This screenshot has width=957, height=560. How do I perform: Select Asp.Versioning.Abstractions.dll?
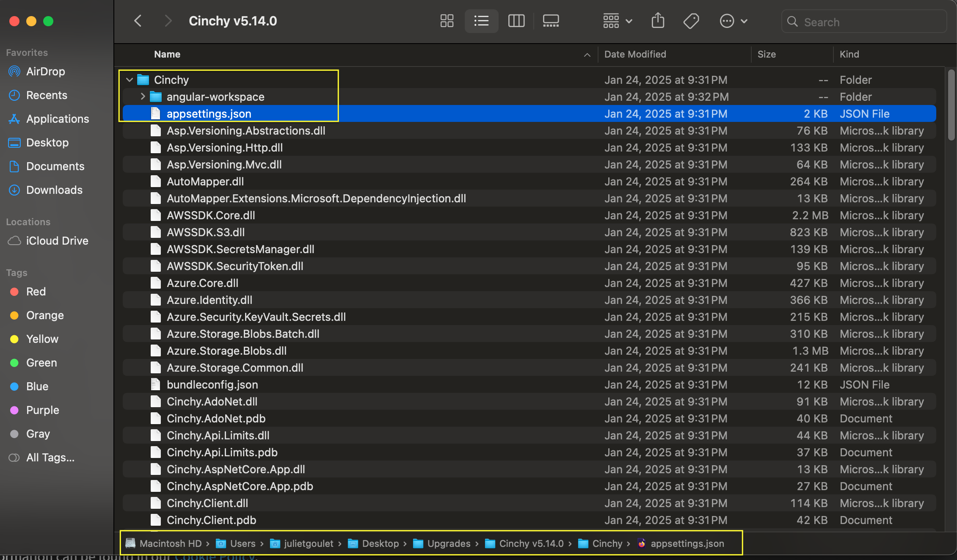[x=529, y=130]
